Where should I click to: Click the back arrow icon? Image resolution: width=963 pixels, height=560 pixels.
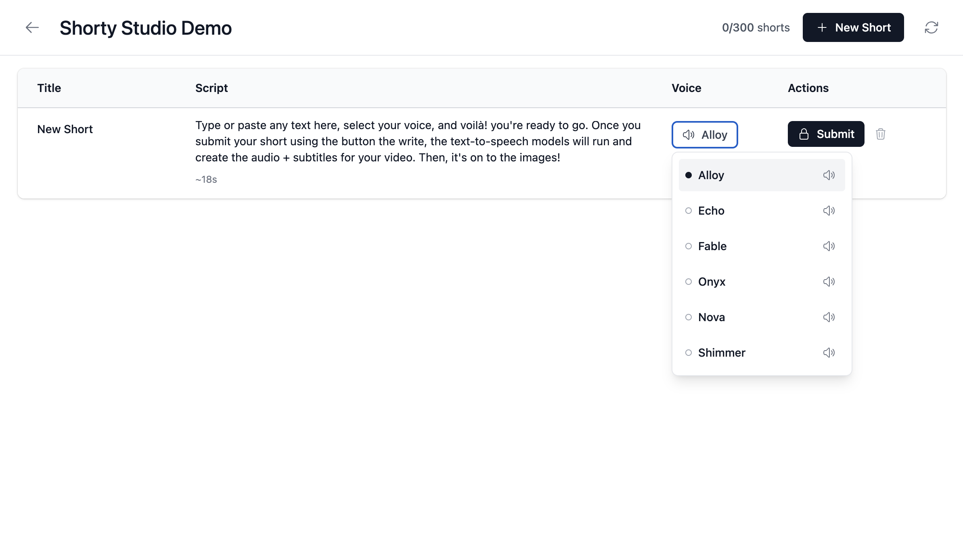pos(32,27)
